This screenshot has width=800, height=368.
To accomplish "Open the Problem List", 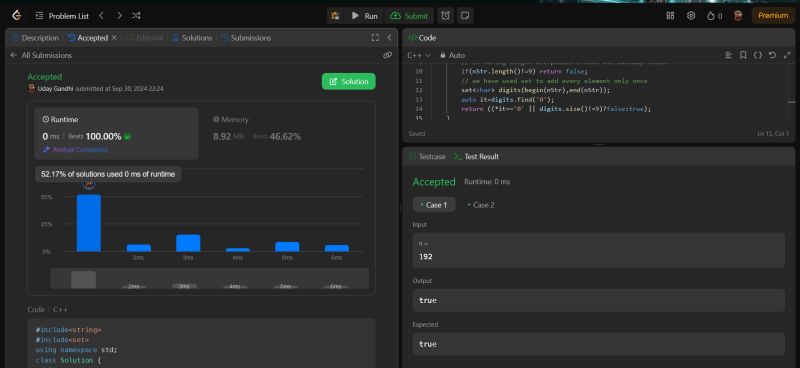I will 62,16.
